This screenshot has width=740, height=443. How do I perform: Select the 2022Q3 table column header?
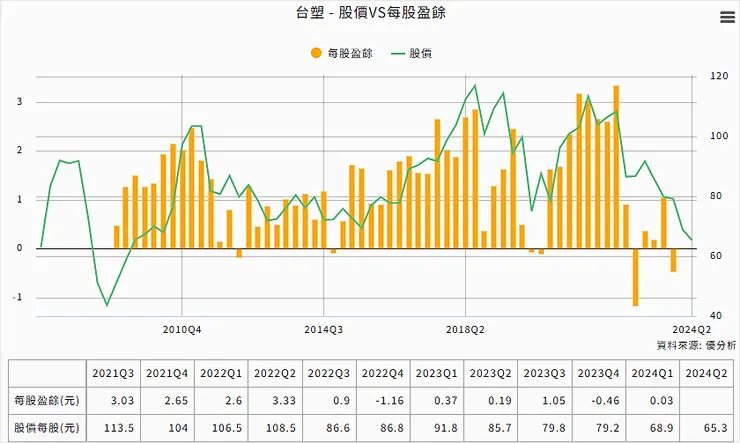[x=329, y=373]
